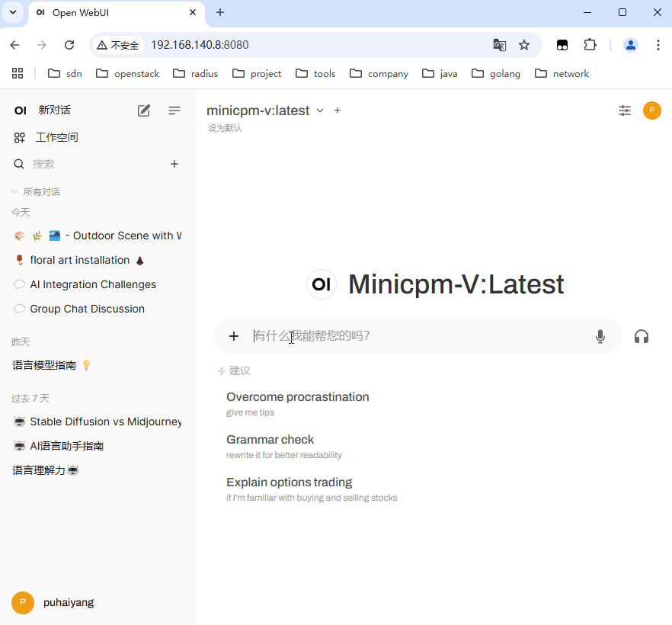Select the Overcome procrastination suggestion
672x625 pixels.
(297, 404)
